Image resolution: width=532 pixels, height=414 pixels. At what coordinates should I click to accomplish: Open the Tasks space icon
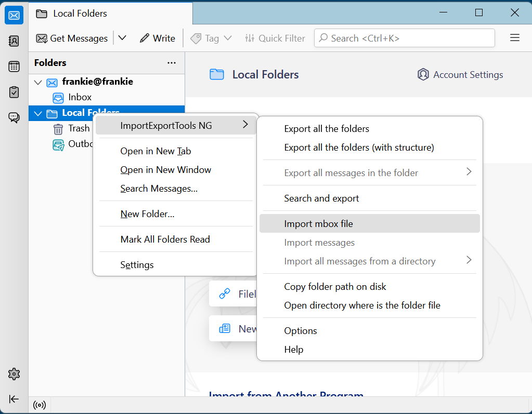point(14,92)
